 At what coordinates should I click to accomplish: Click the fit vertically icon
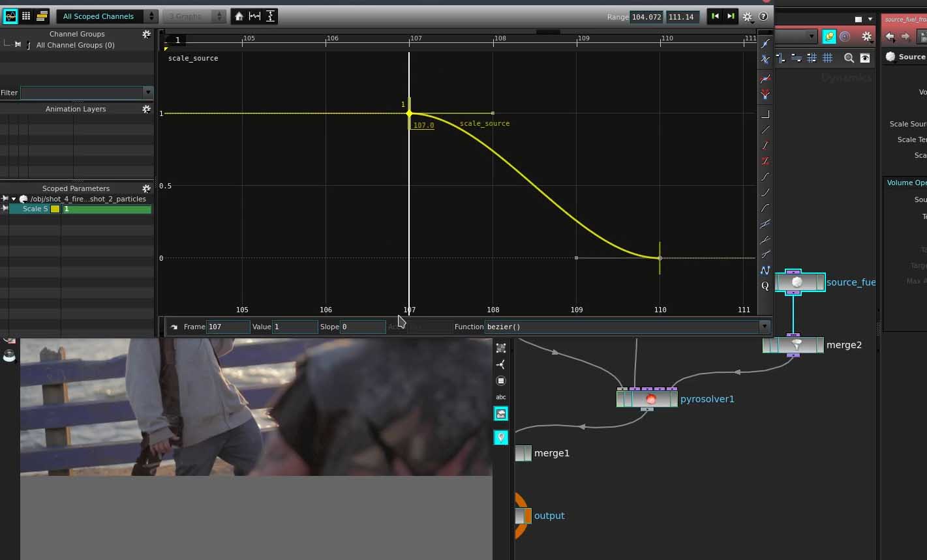tap(270, 16)
